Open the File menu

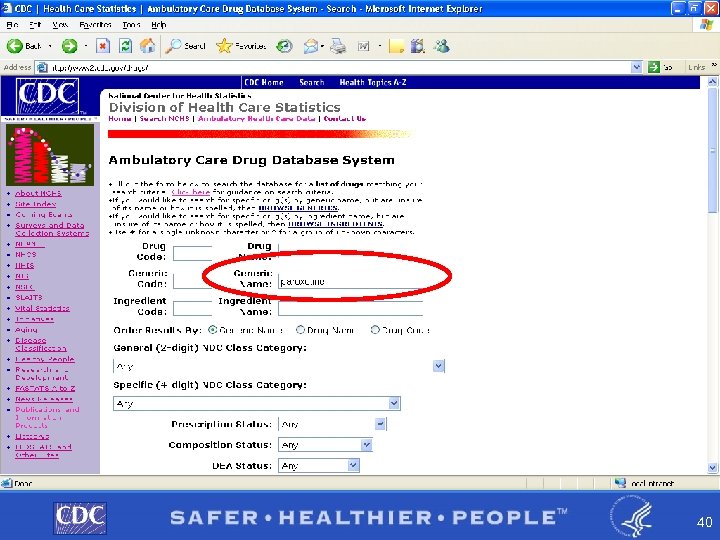point(12,24)
